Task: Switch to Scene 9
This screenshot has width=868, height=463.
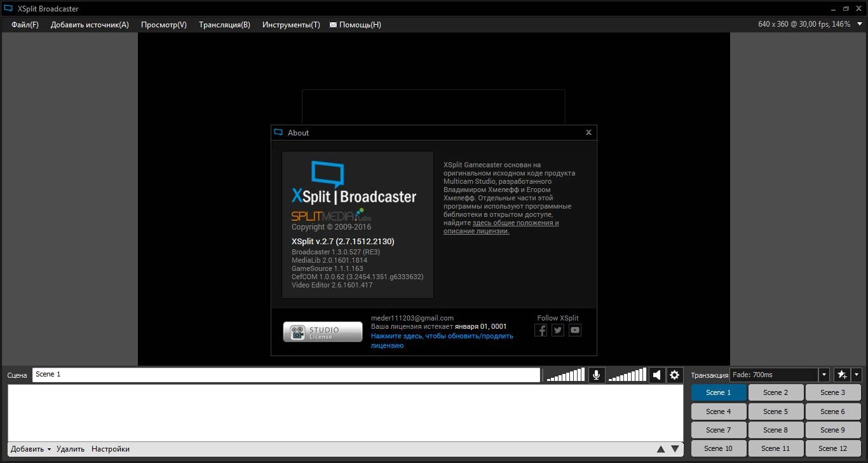Action: tap(833, 430)
